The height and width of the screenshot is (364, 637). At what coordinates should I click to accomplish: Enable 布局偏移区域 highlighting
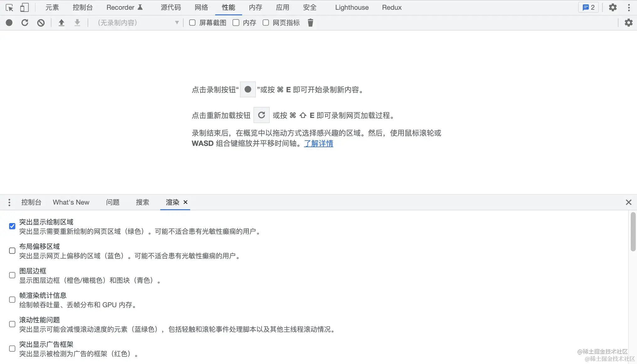(12, 250)
